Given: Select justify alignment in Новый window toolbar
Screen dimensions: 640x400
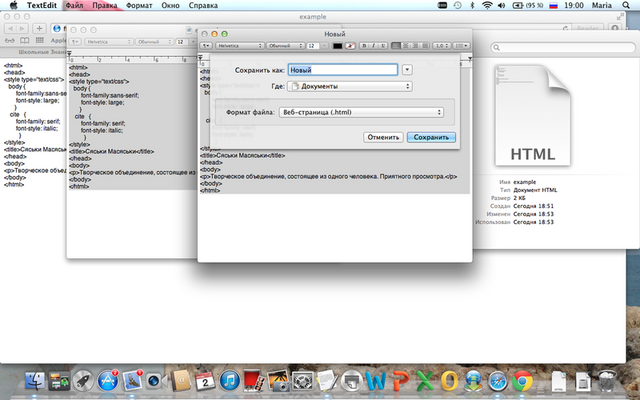Looking at the screenshot, I should [x=424, y=46].
